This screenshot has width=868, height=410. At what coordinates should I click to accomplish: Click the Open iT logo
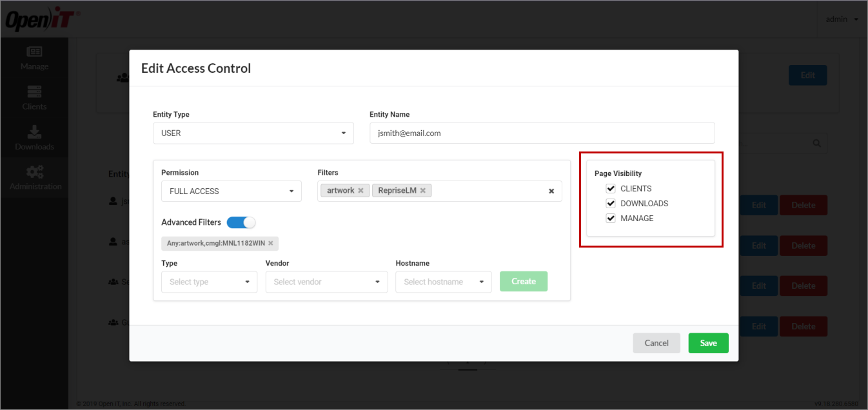pyautogui.click(x=41, y=21)
